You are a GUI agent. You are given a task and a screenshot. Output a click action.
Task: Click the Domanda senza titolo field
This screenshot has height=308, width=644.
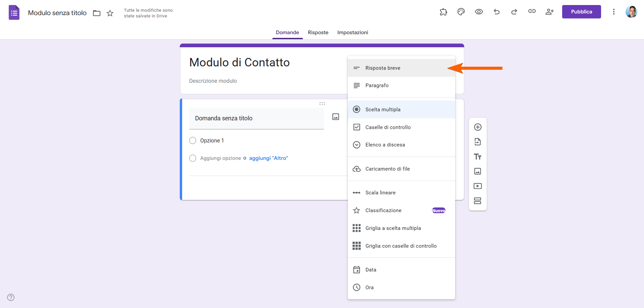pos(256,118)
